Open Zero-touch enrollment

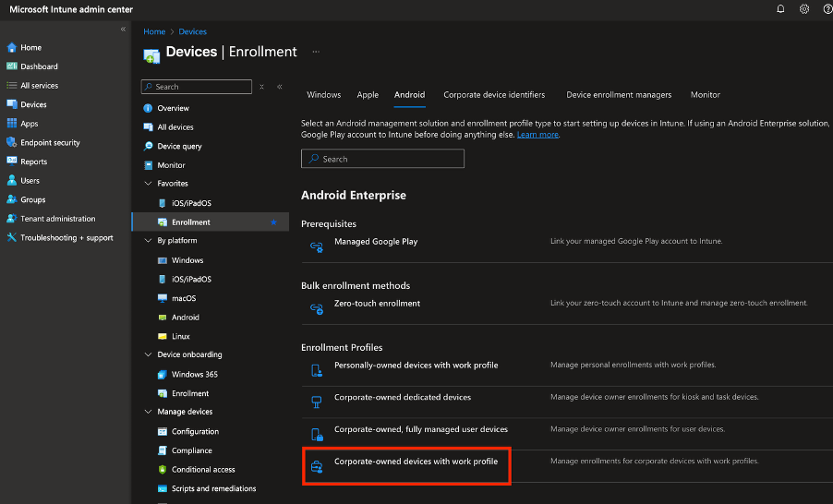(377, 304)
